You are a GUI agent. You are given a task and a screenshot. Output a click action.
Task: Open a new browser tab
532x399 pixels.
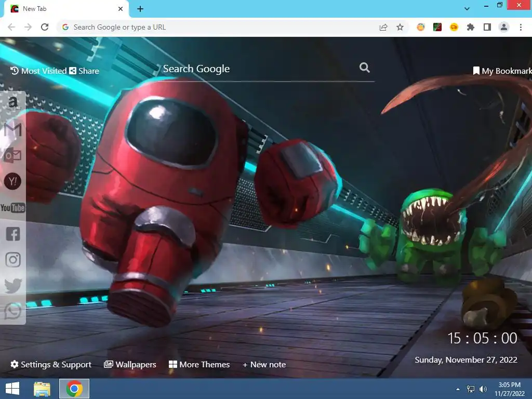[x=140, y=9]
